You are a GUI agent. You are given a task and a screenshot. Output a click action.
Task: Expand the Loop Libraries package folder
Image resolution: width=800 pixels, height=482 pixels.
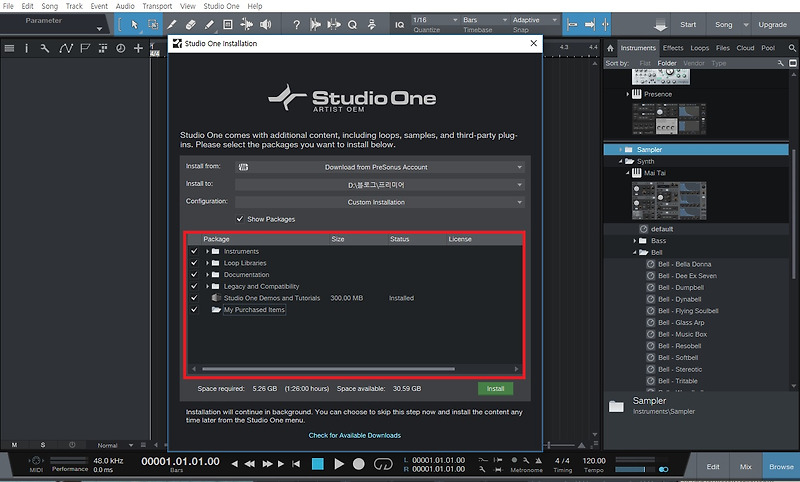(207, 263)
